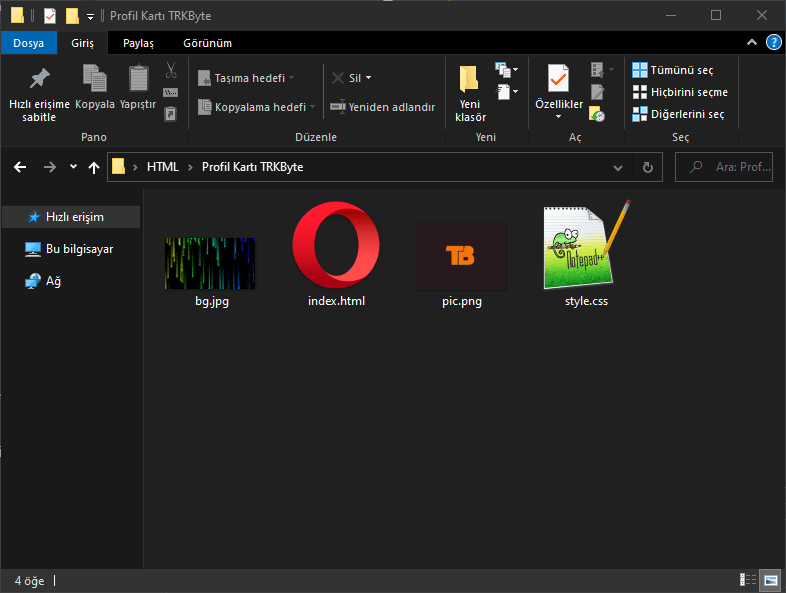Open the new item dropdown
Screen dimensions: 786x593
pos(506,70)
